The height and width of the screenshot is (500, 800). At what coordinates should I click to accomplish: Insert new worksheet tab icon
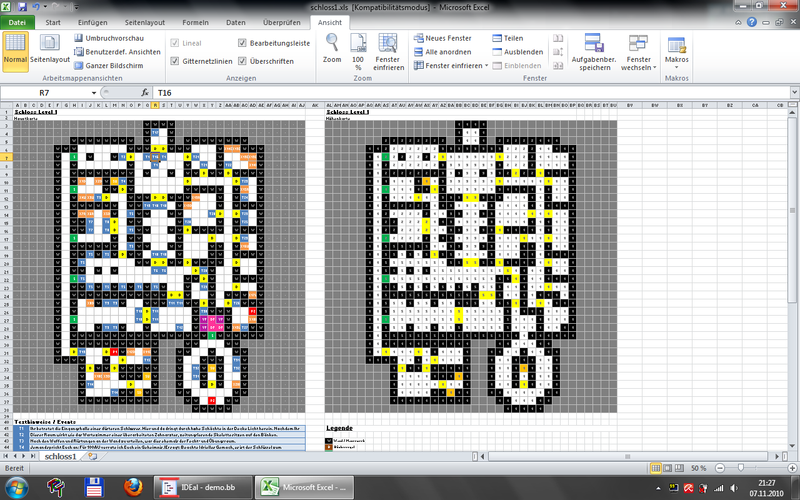(x=92, y=456)
